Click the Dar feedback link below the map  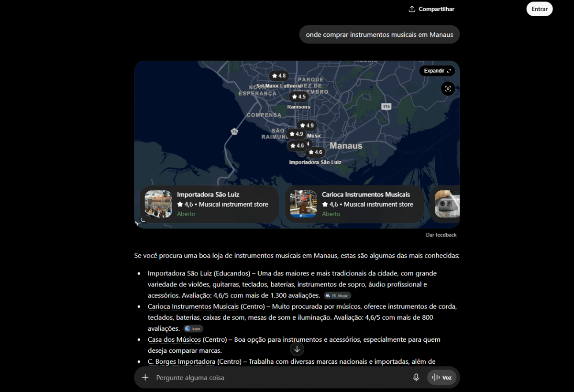pyautogui.click(x=441, y=235)
